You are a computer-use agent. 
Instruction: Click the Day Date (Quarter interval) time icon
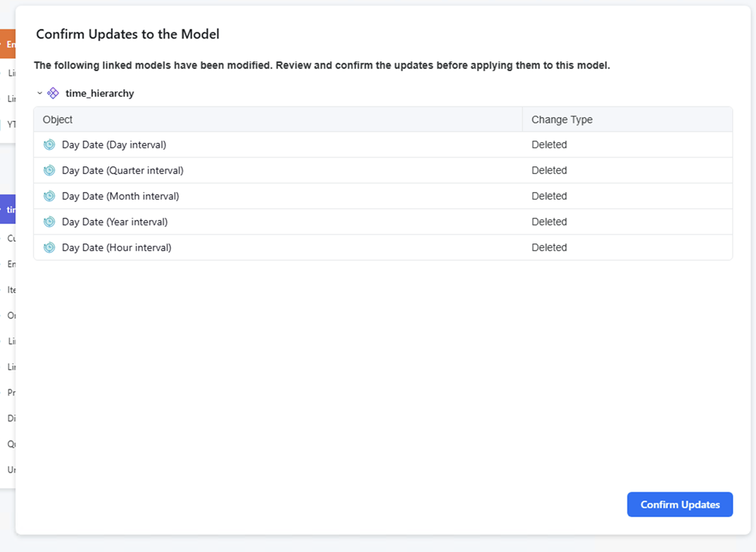tap(49, 170)
